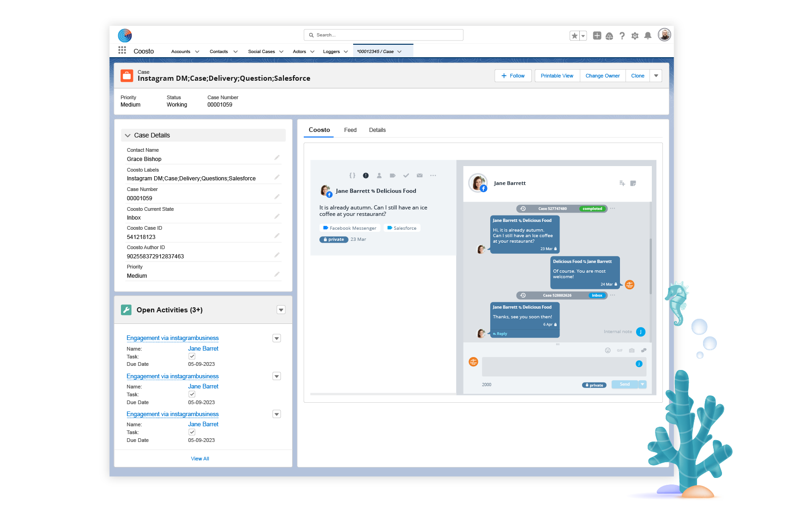812x519 pixels.
Task: Toggle the private badge in reply box
Action: point(594,385)
